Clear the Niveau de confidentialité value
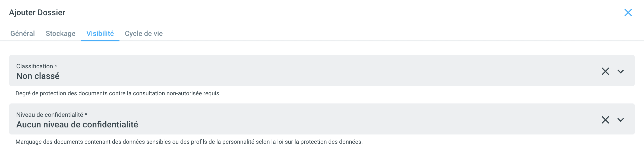The width and height of the screenshot is (644, 153). (x=605, y=120)
